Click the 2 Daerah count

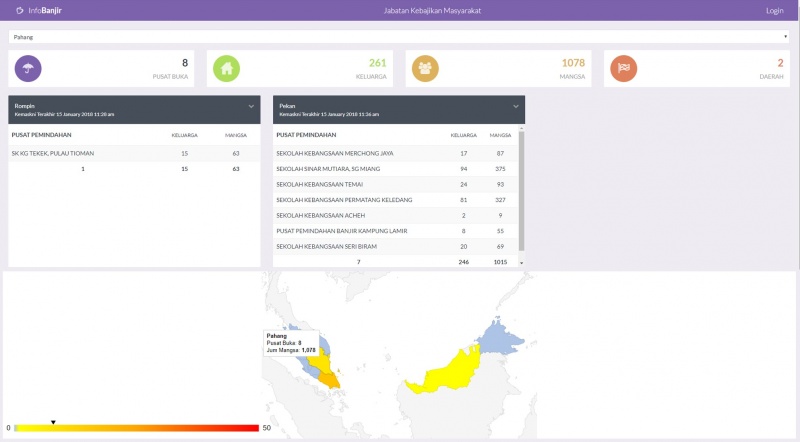780,63
